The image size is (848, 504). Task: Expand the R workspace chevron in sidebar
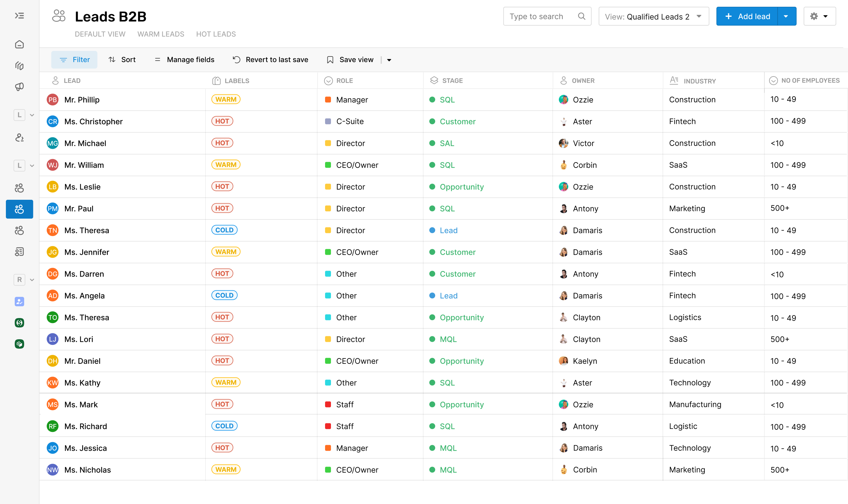(32, 280)
